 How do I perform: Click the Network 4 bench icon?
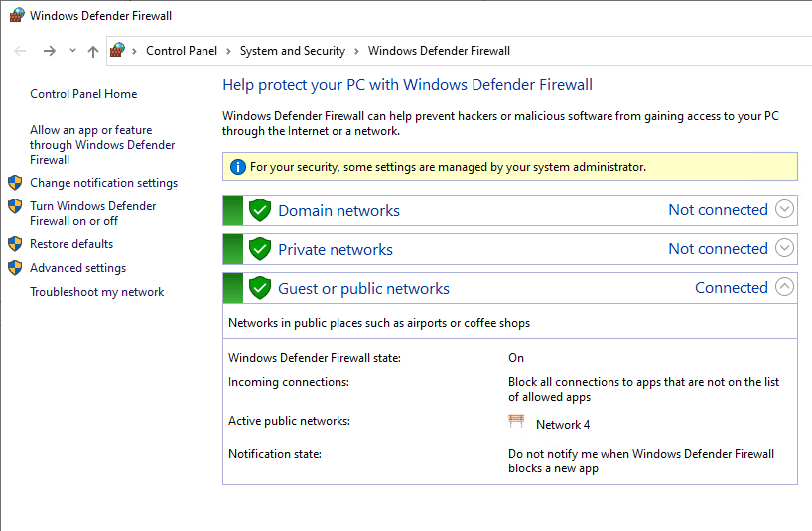[516, 421]
